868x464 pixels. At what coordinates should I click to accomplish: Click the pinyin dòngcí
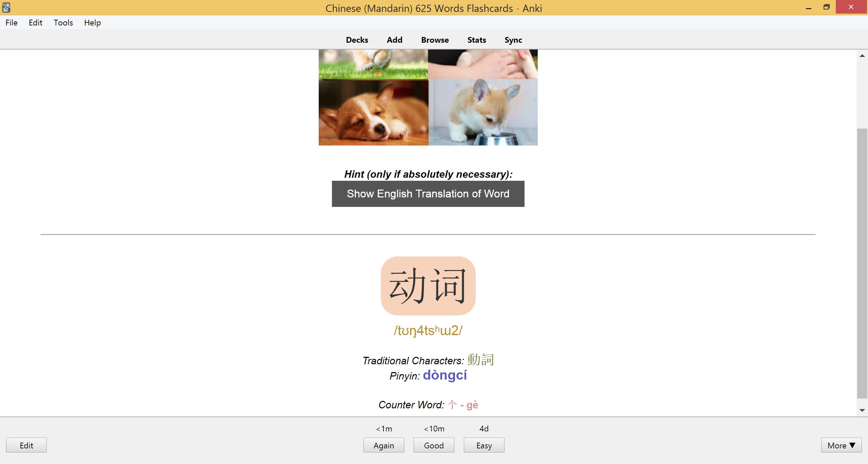tap(445, 375)
